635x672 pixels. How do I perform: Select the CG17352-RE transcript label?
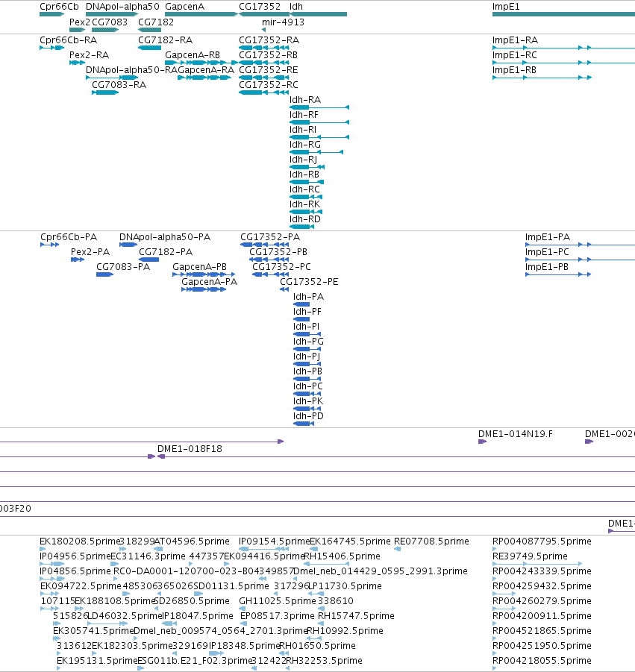point(269,70)
